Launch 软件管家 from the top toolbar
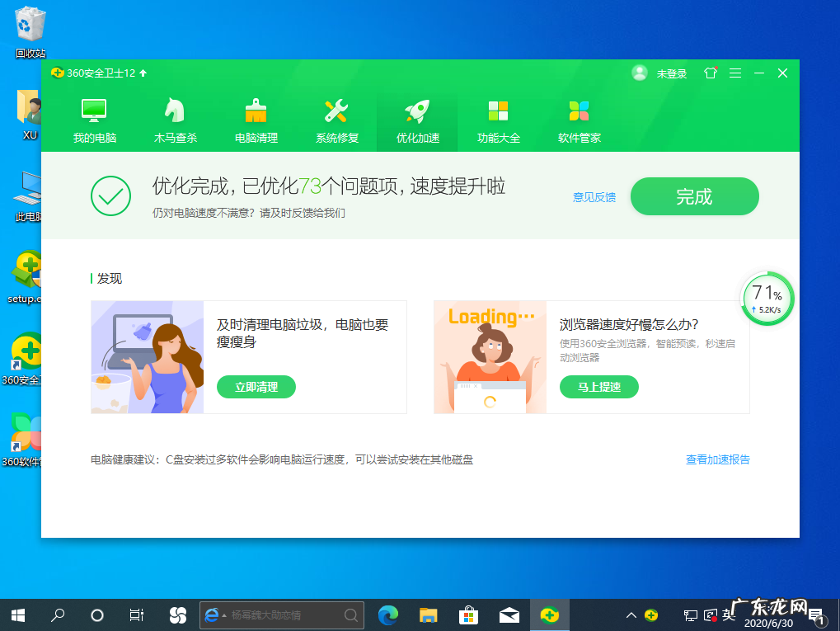Viewport: 840px width, 631px height. tap(579, 116)
